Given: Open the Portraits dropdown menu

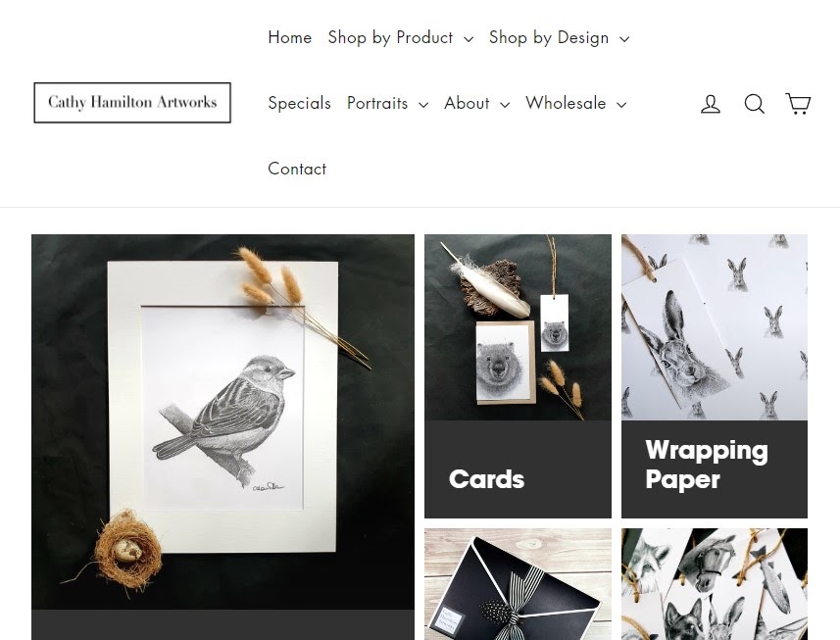Looking at the screenshot, I should [387, 103].
